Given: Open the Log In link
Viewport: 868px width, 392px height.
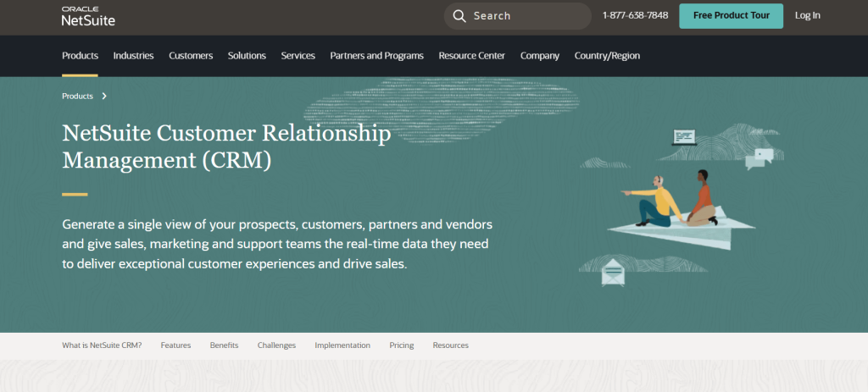Looking at the screenshot, I should 808,15.
